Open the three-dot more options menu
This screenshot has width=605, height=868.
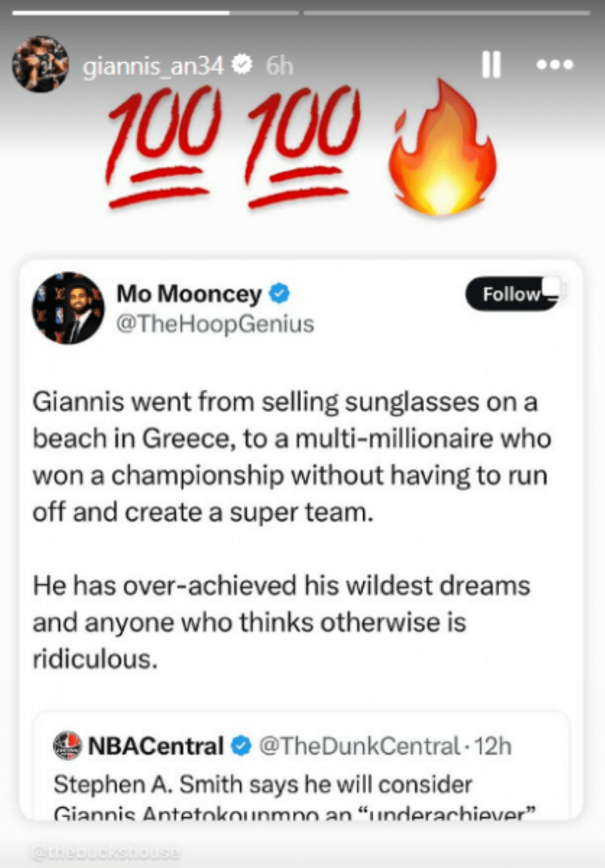[x=555, y=64]
